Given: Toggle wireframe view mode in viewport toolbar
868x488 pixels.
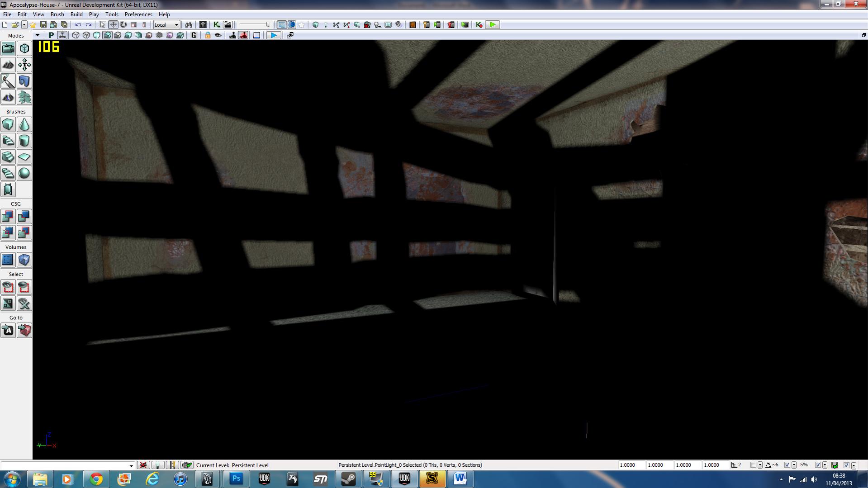Looking at the screenshot, I should pyautogui.click(x=86, y=35).
